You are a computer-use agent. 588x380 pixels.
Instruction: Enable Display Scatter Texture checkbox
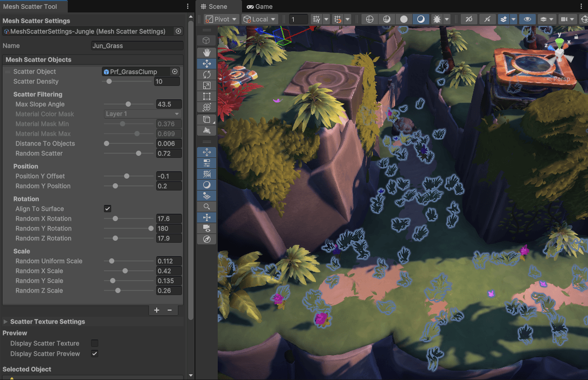[x=95, y=343]
